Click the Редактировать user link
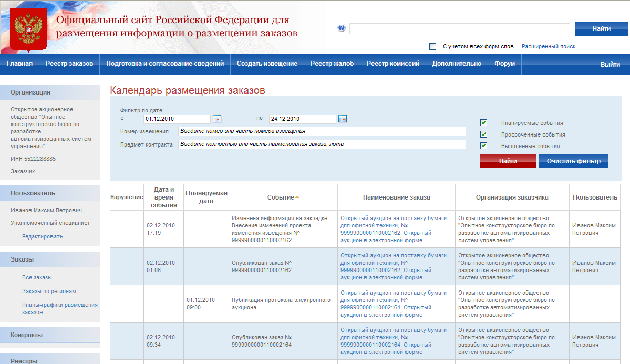 [x=42, y=237]
